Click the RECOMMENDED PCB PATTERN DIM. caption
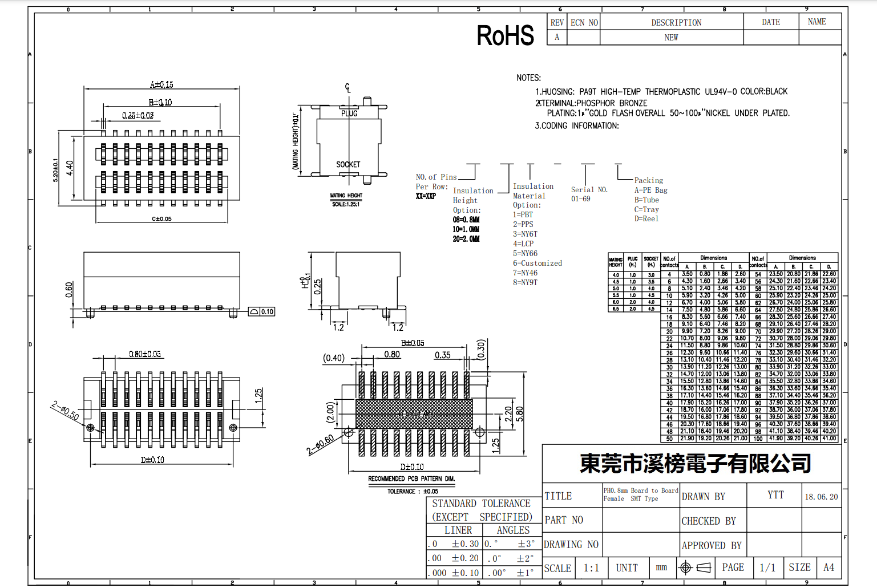Image resolution: width=877 pixels, height=588 pixels. 411,478
